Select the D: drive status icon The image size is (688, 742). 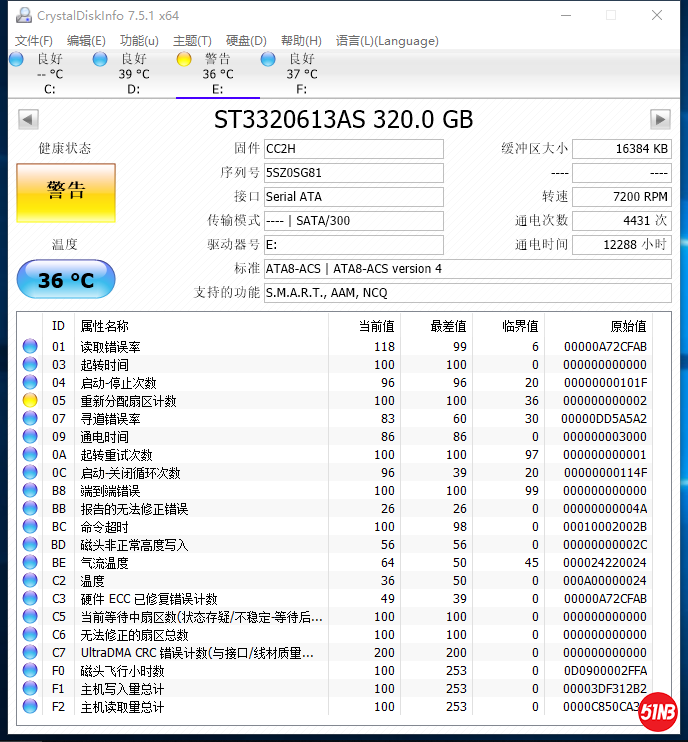pos(100,59)
